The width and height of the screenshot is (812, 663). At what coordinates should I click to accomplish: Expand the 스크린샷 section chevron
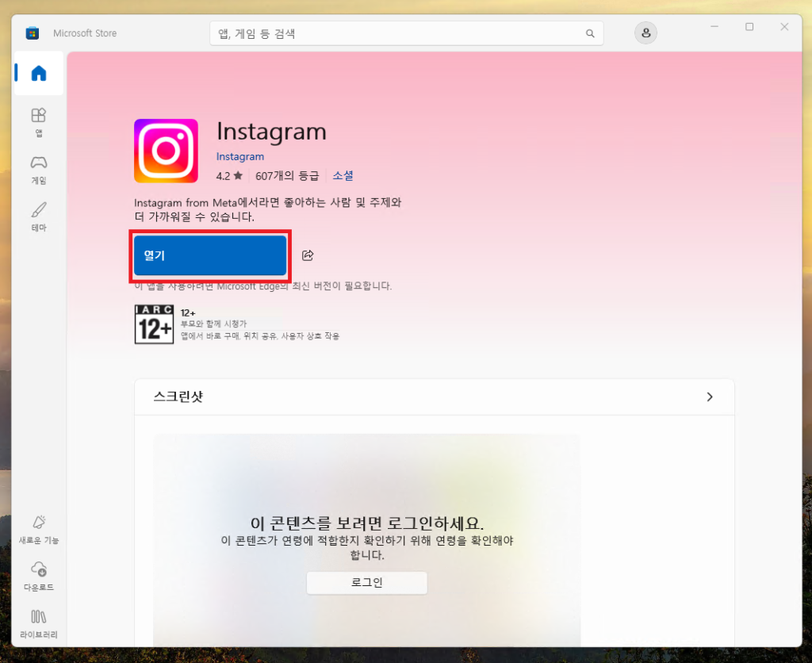[x=710, y=397]
